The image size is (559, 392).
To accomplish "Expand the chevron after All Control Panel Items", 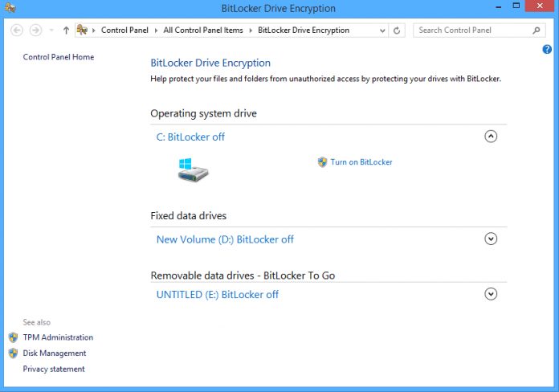I will click(x=251, y=31).
